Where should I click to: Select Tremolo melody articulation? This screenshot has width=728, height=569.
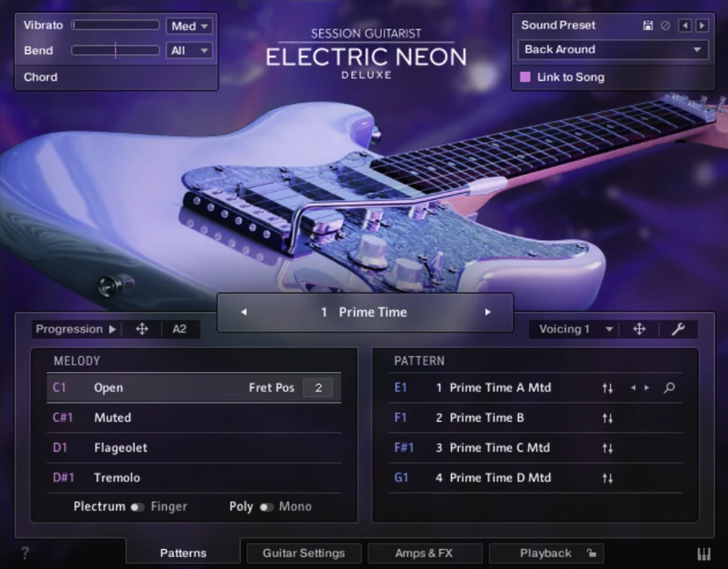pos(193,478)
